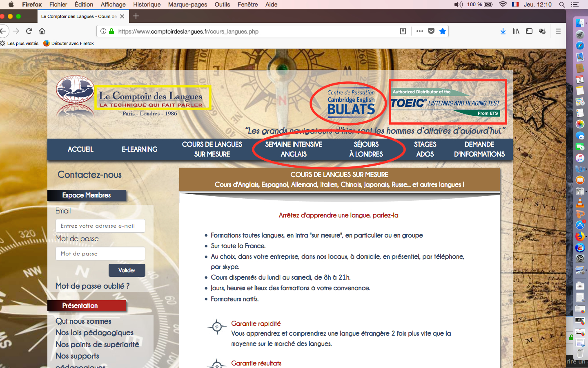
Task: Show sidebars toolbar icon
Action: [x=529, y=31]
